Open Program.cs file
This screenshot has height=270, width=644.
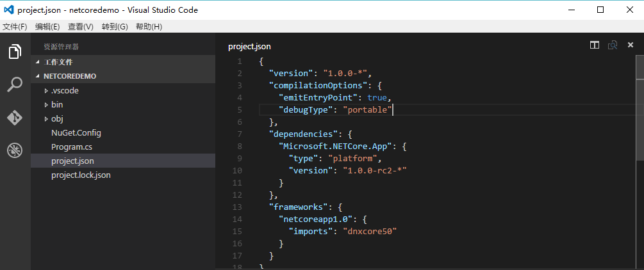[x=123, y=147]
